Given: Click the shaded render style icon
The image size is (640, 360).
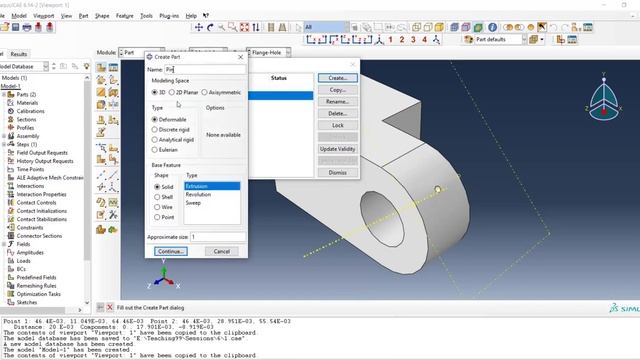Looking at the screenshot, I should click(440, 27).
